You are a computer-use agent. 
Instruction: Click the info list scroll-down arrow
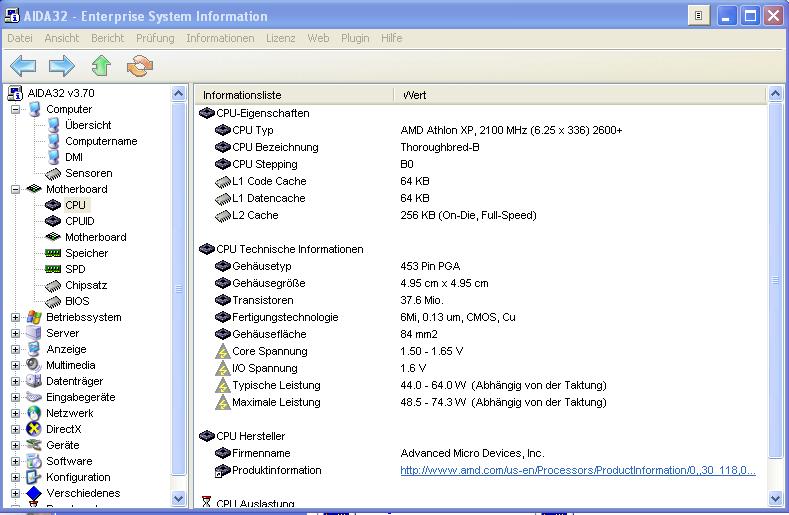(x=775, y=499)
